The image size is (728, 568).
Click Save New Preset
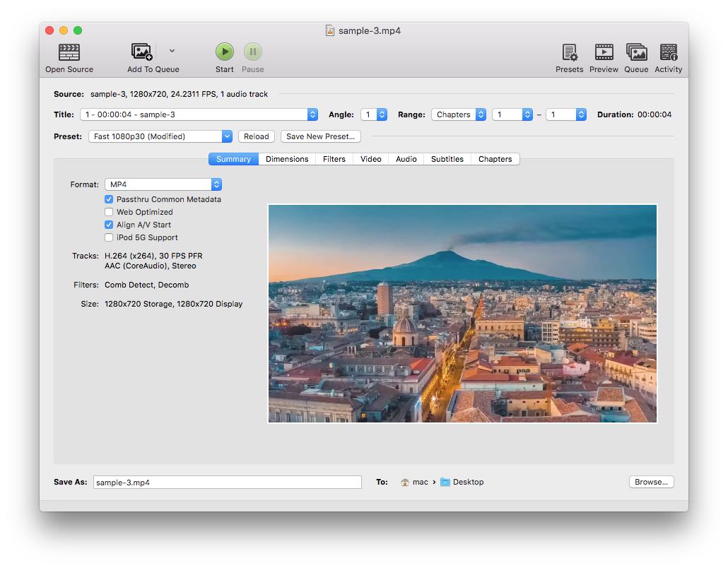320,136
